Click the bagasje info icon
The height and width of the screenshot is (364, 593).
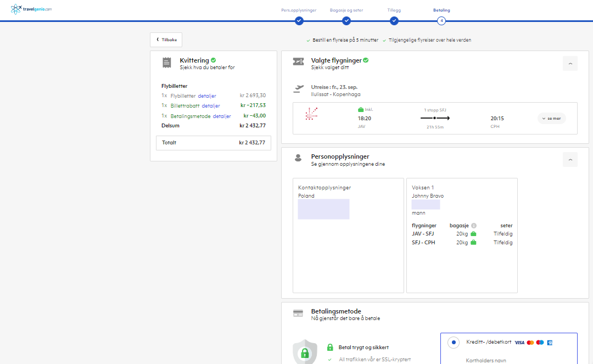click(473, 226)
